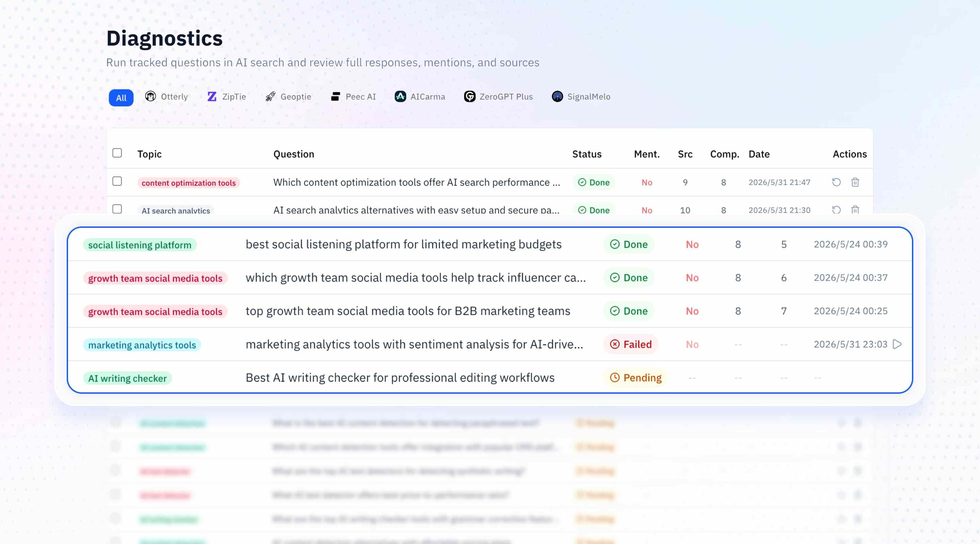Click the date 2026/5/24 00:39

tap(851, 244)
